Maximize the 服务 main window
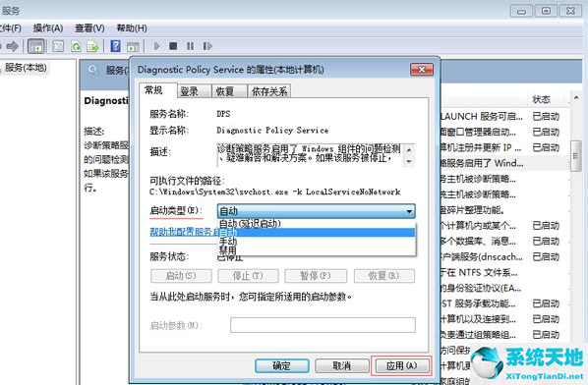Screen dimensions: 588x385 pyautogui.click(x=546, y=11)
